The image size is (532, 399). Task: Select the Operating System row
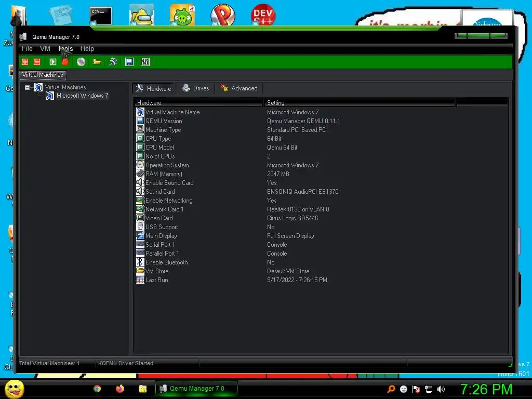(x=321, y=165)
